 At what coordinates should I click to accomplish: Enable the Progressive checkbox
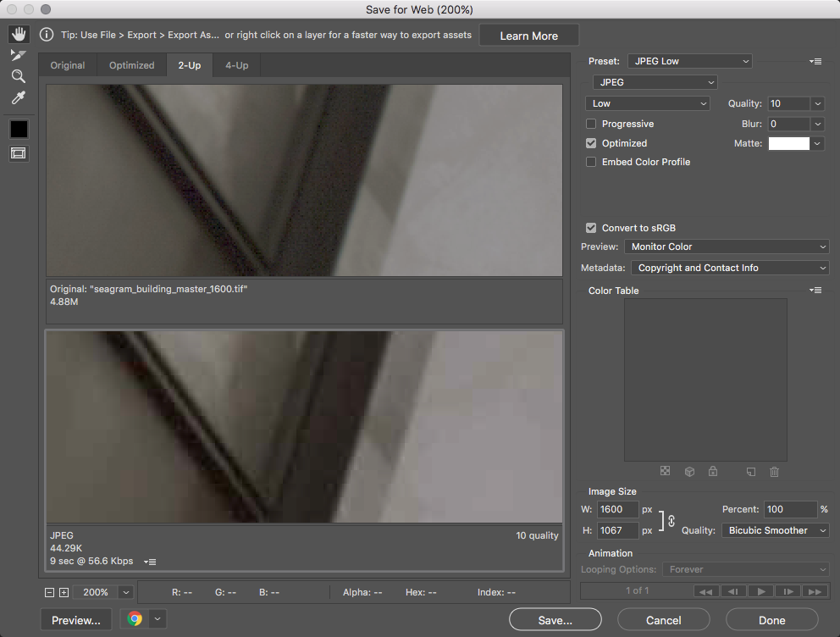tap(591, 124)
